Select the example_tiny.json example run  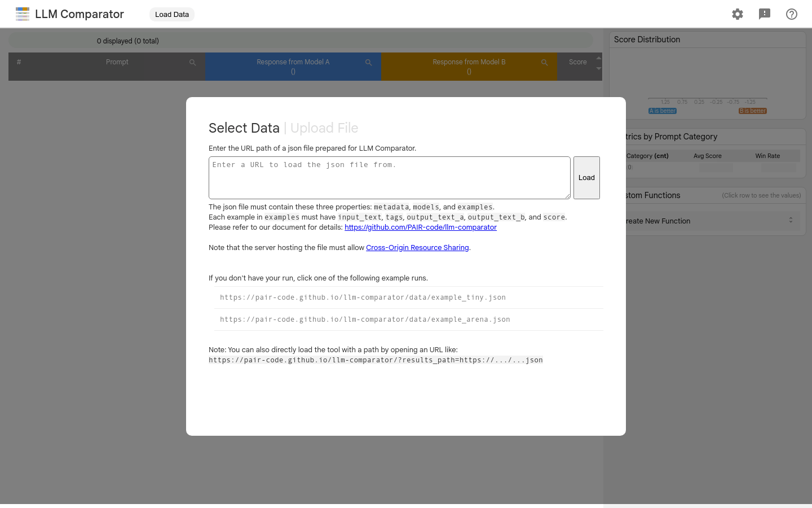(409, 297)
